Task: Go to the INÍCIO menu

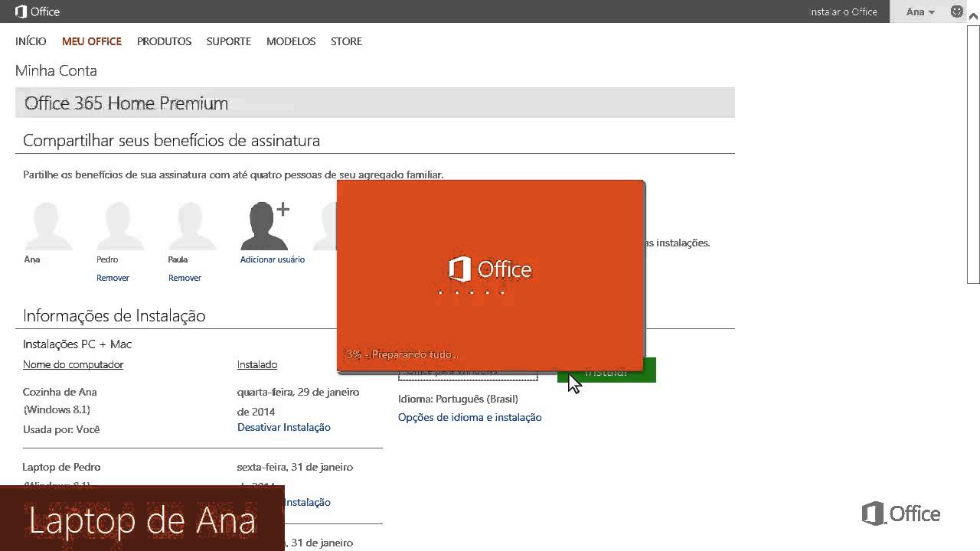Action: 31,41
